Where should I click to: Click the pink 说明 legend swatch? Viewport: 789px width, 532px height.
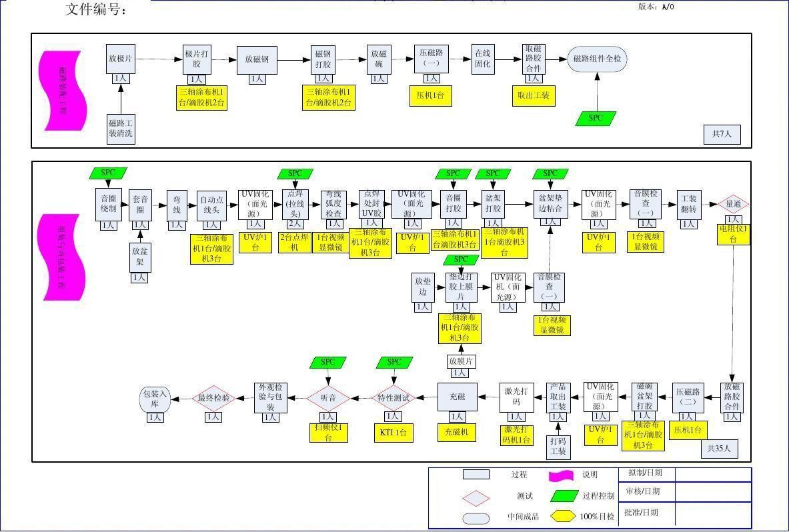click(x=562, y=475)
